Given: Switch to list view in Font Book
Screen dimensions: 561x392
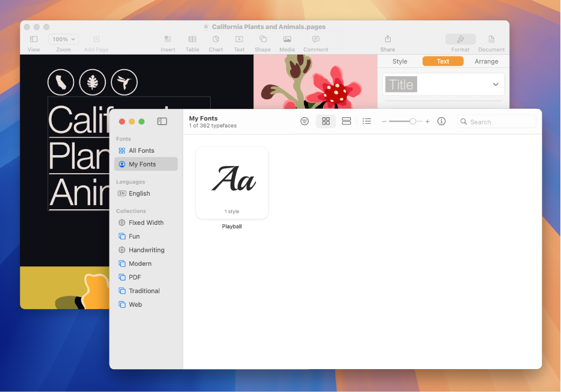Looking at the screenshot, I should coord(367,121).
